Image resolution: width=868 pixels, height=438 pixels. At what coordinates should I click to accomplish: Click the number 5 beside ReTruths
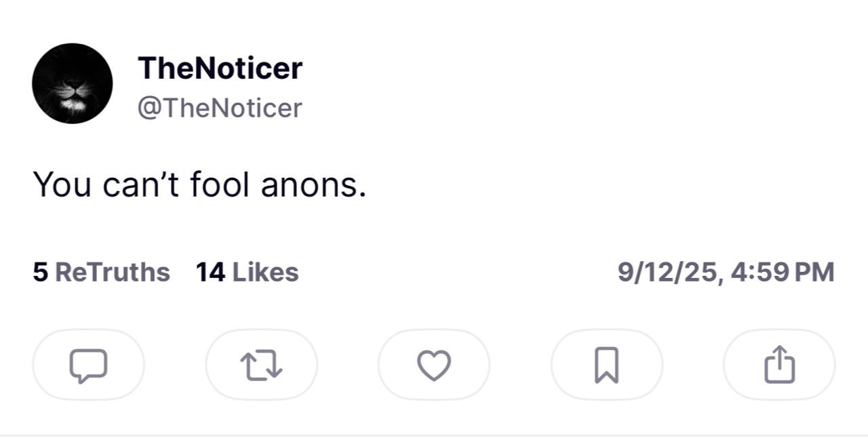pyautogui.click(x=41, y=272)
